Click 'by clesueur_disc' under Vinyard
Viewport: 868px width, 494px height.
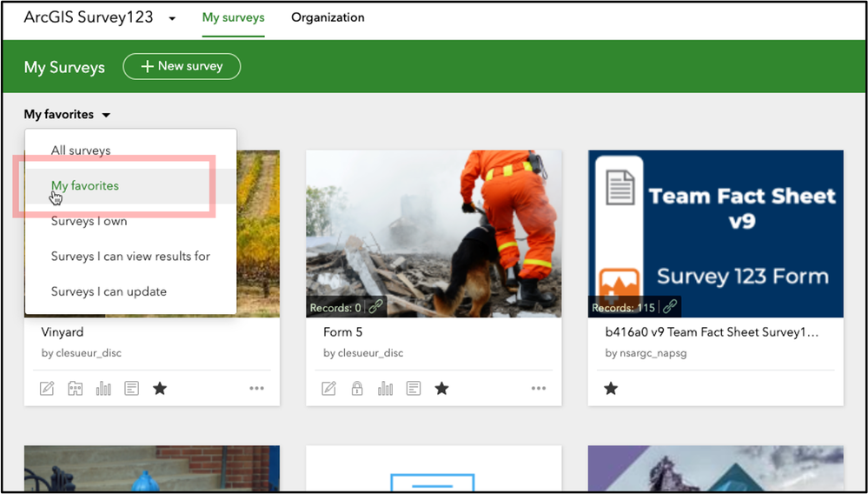point(82,353)
